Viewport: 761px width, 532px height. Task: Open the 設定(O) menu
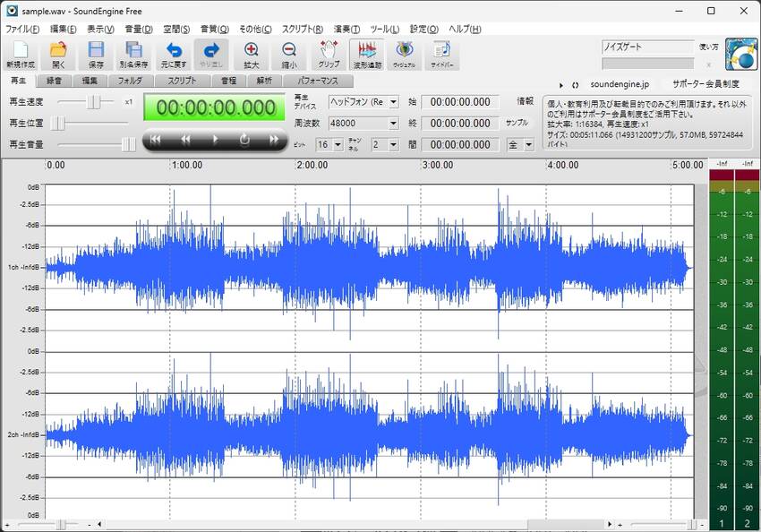pos(424,30)
